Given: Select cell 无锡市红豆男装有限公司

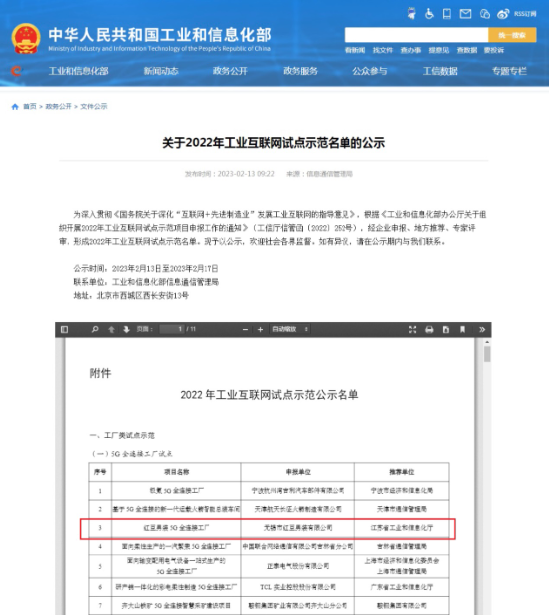Looking at the screenshot, I should tap(298, 528).
